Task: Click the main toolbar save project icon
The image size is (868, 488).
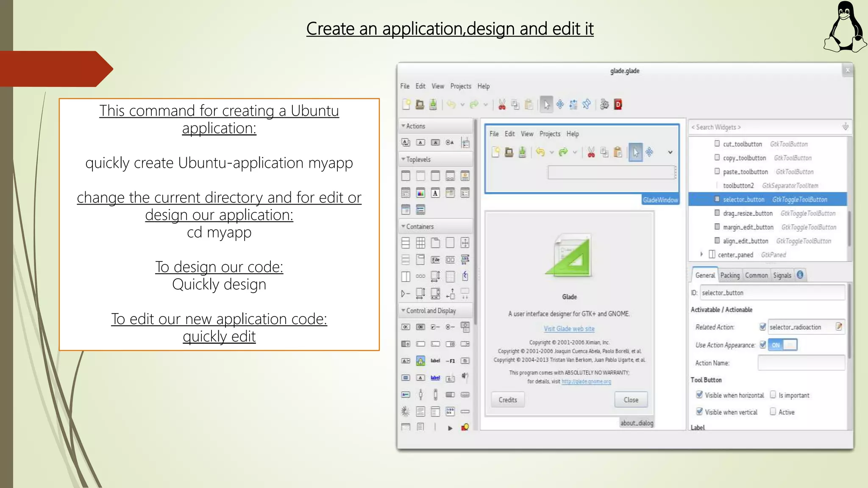Action: tap(433, 104)
